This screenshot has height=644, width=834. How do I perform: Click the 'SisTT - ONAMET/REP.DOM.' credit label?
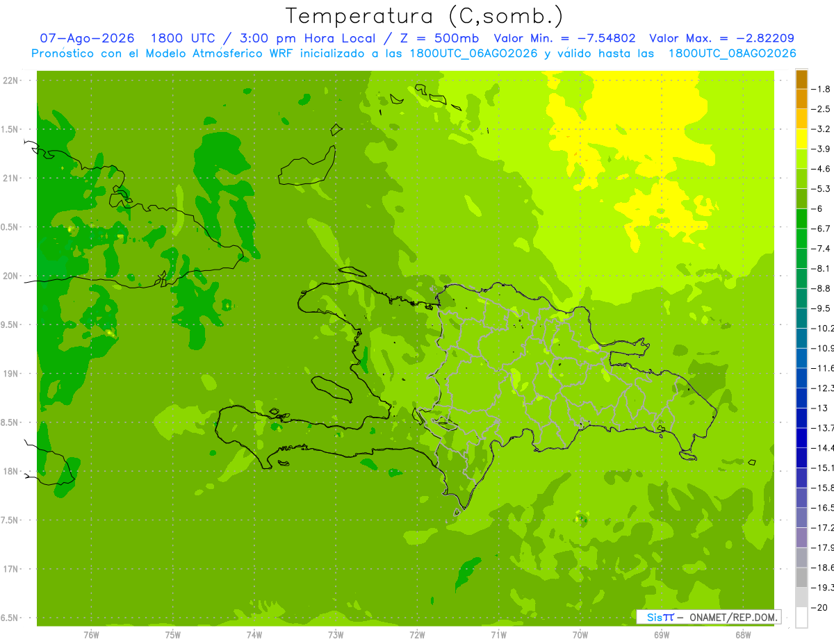pyautogui.click(x=708, y=617)
